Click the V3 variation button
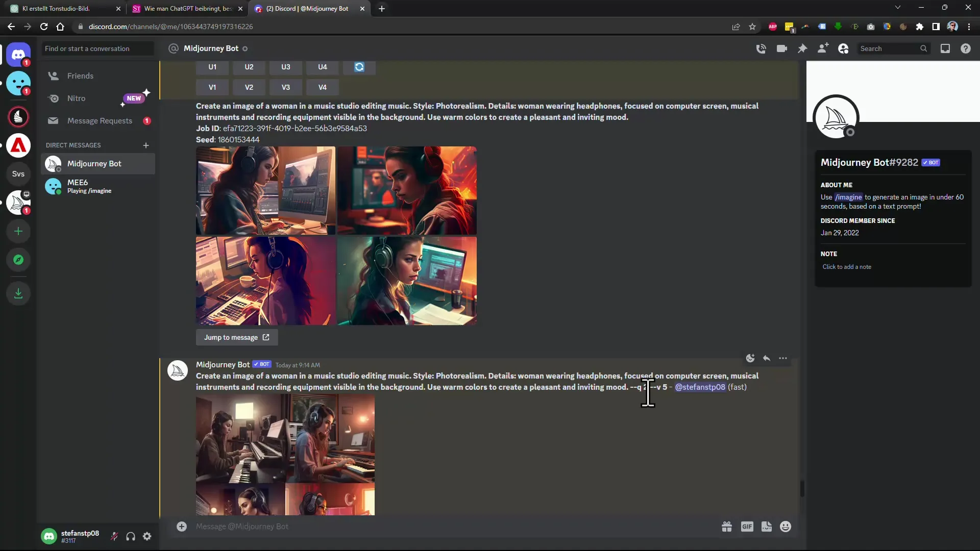Viewport: 980px width, 551px height. tap(286, 87)
